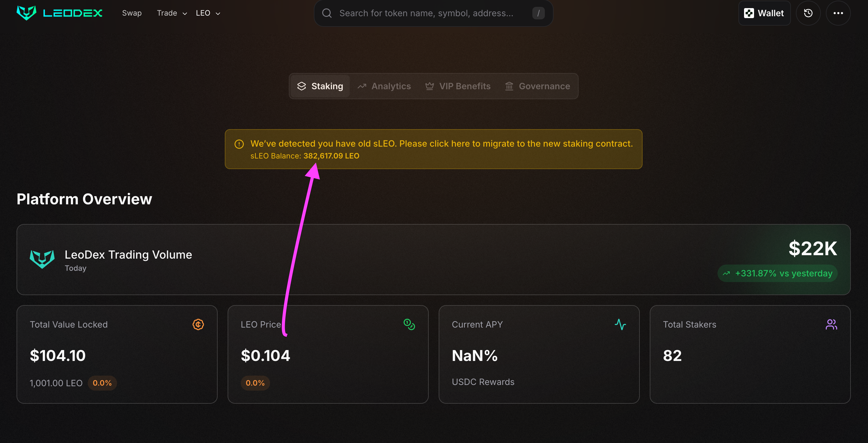Open the three-dots more options menu
868x443 pixels.
point(838,13)
